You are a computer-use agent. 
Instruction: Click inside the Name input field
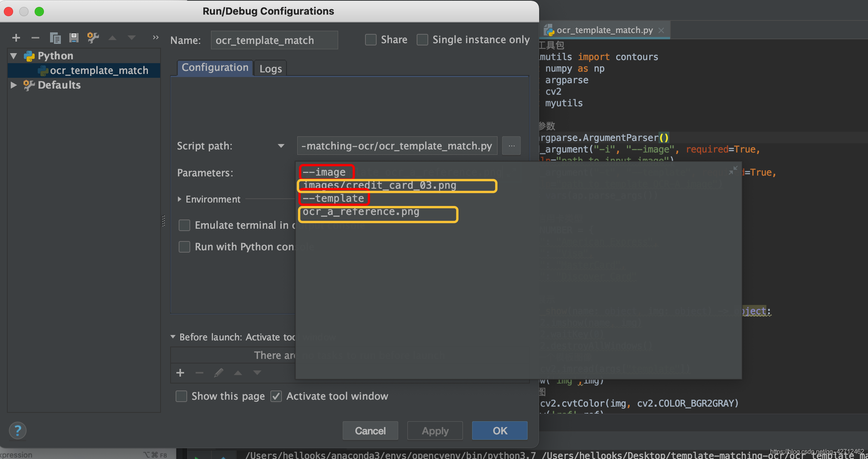point(274,40)
